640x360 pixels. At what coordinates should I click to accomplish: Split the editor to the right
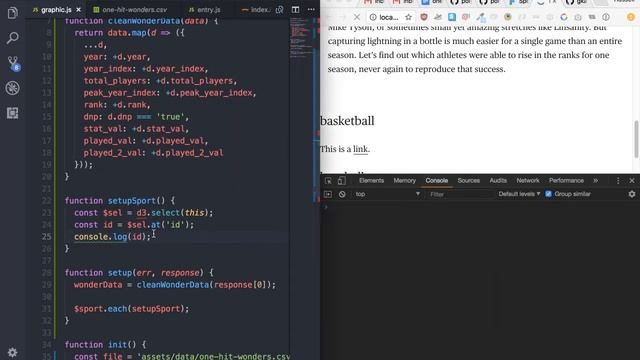[296, 9]
